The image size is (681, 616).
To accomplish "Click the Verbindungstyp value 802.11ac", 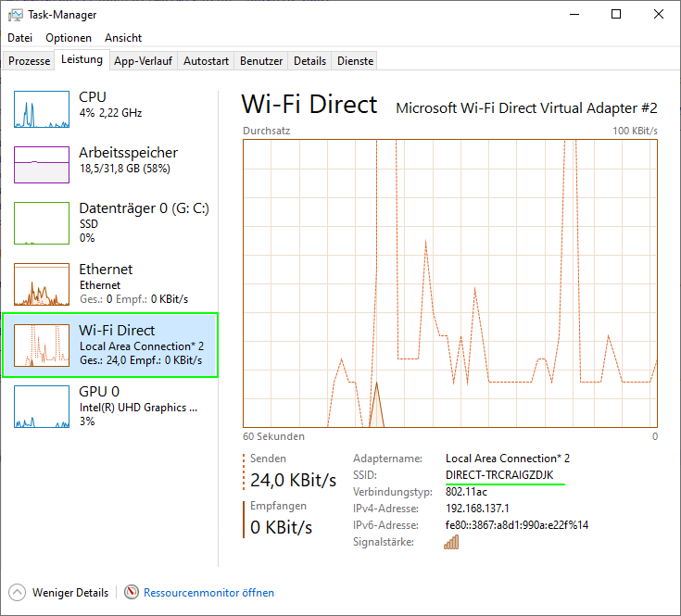I will pyautogui.click(x=466, y=492).
